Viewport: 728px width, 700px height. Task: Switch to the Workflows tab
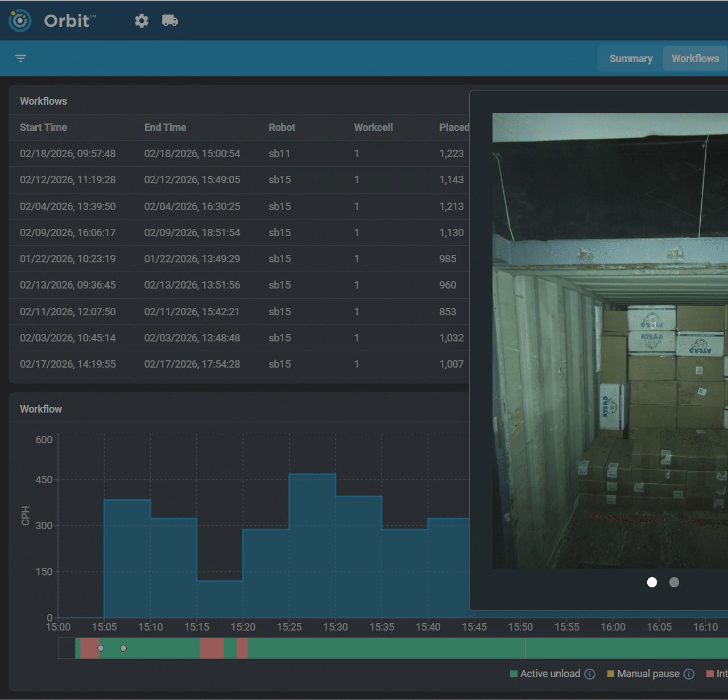tap(695, 58)
